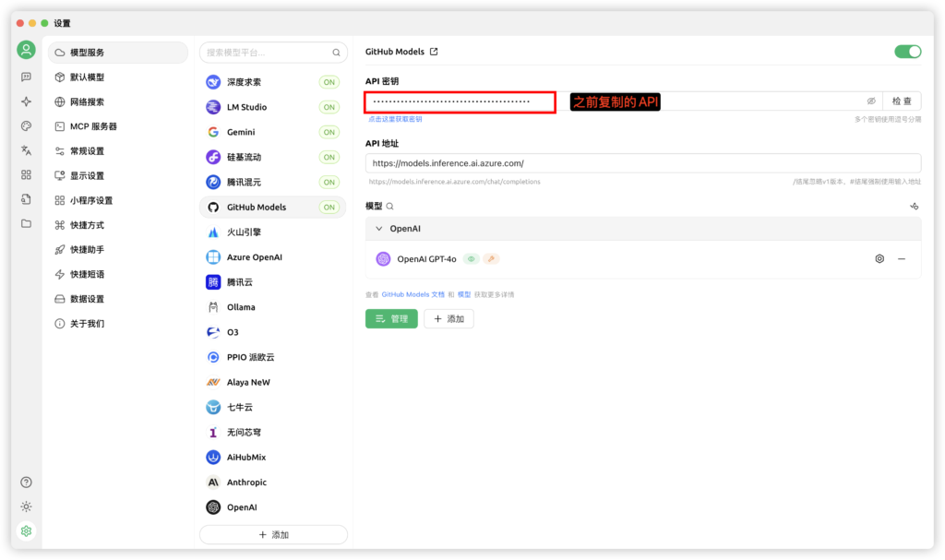Image resolution: width=945 pixels, height=560 pixels.
Task: Open the GitHub Models 文档 link
Action: (413, 295)
